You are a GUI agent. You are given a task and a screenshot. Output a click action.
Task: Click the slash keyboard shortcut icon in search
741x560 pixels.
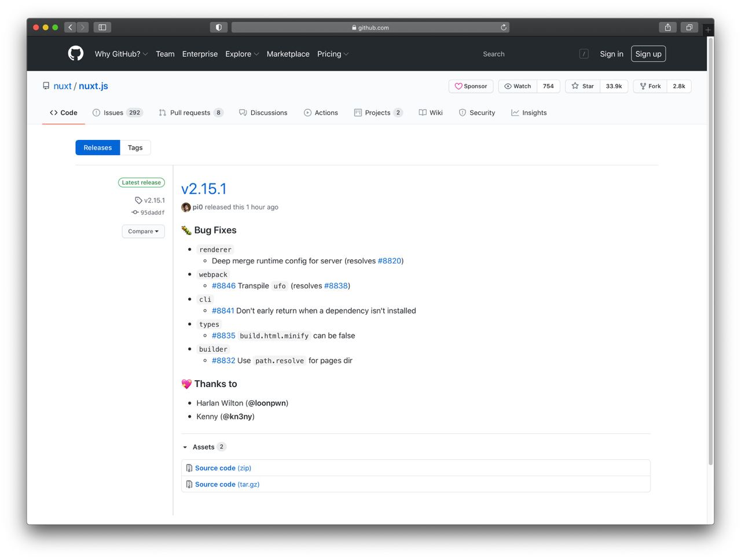(584, 54)
